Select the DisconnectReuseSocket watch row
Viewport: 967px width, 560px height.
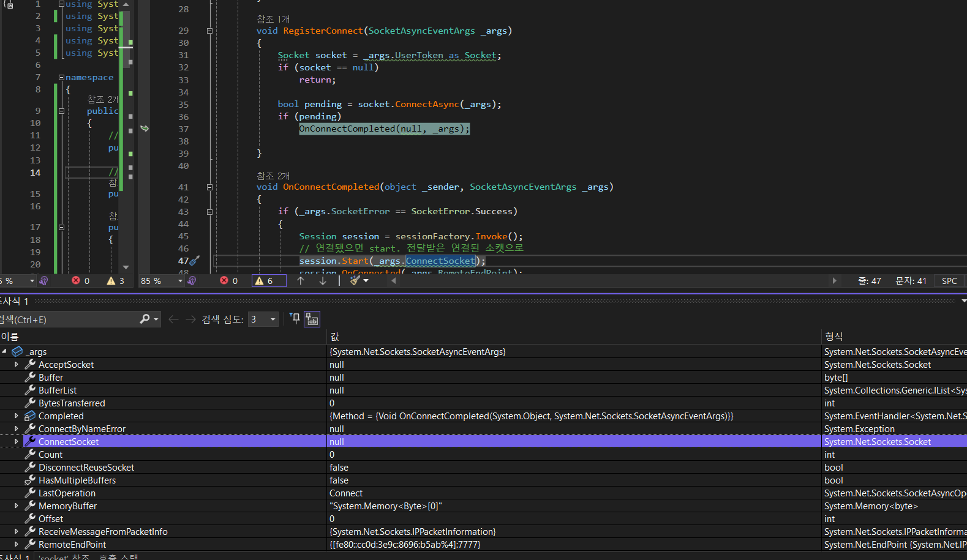(x=483, y=467)
